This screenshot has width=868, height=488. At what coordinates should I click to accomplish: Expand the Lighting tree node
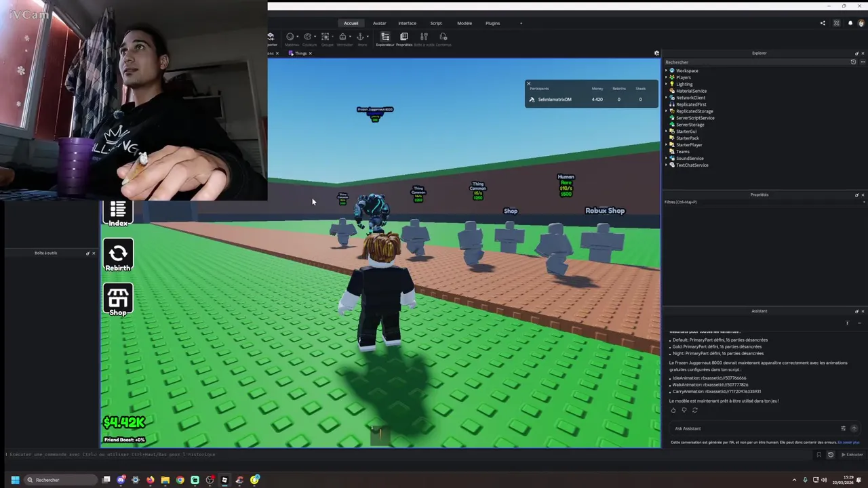point(667,84)
